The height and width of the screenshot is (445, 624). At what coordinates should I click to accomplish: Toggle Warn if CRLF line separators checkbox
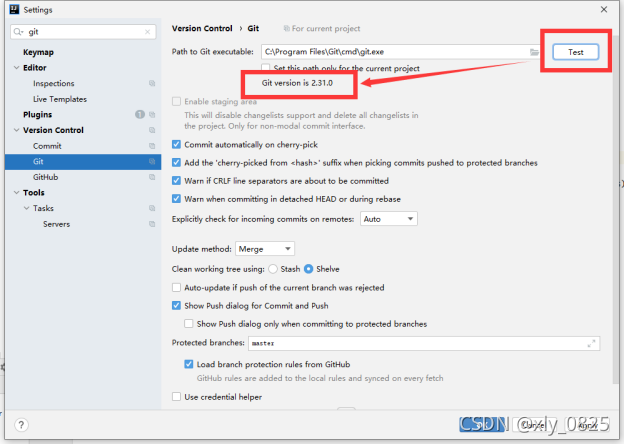pos(176,181)
